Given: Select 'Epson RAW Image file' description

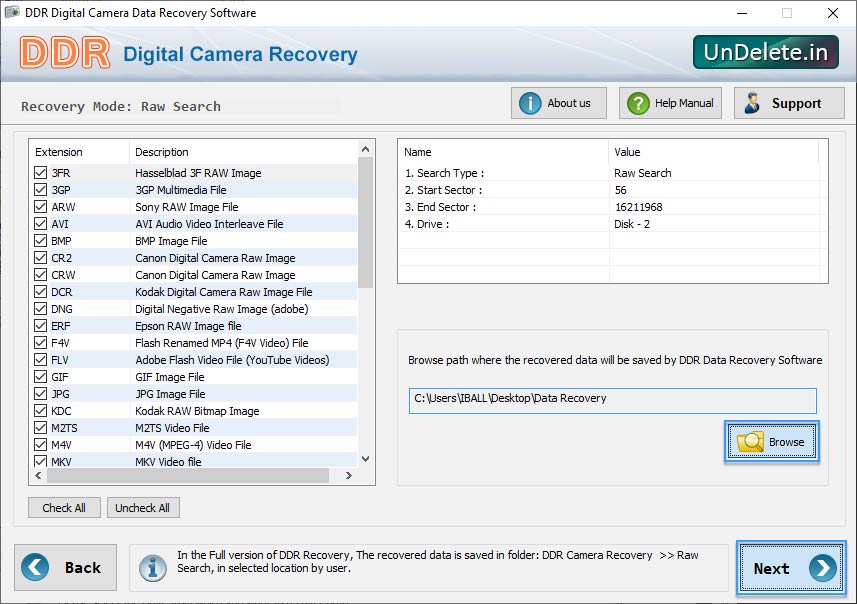Looking at the screenshot, I should [x=188, y=325].
